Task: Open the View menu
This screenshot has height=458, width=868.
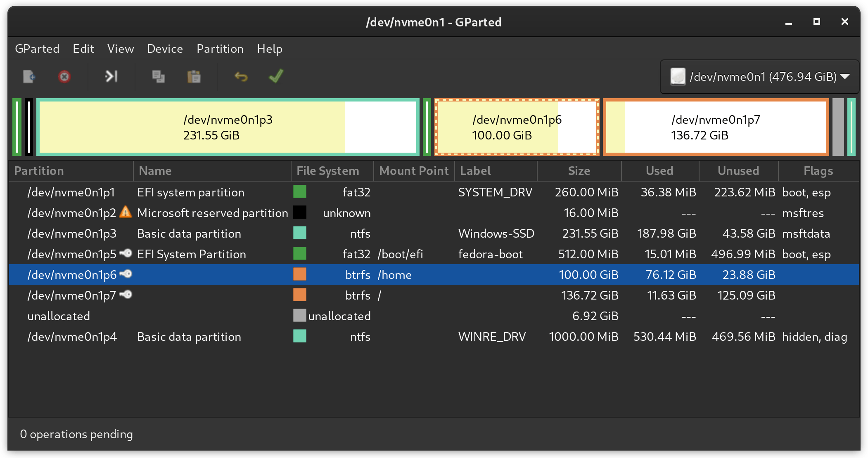Action: [x=121, y=49]
